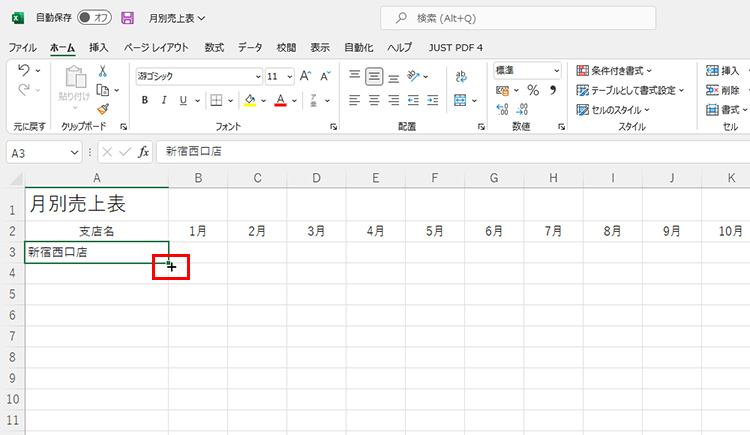Click テーブルとして書式設定 button
Viewport: 750px width, 435px height.
point(630,90)
